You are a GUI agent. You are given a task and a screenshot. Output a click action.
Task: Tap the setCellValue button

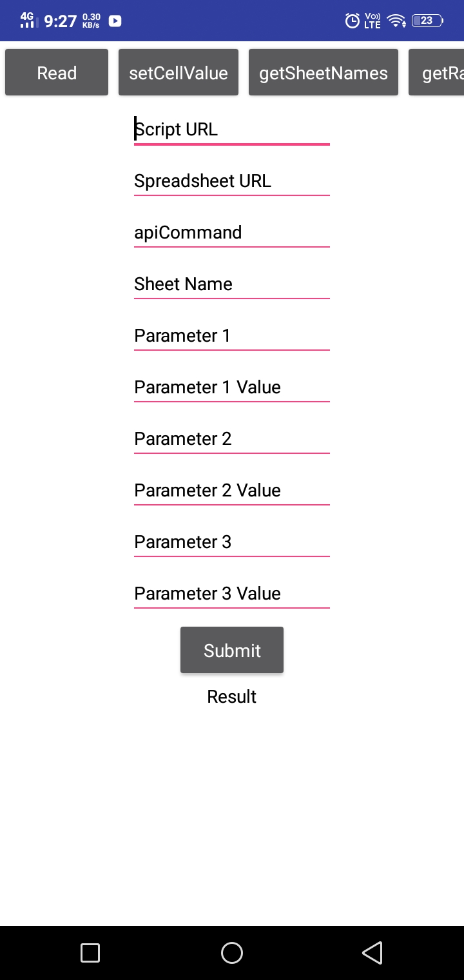(179, 73)
